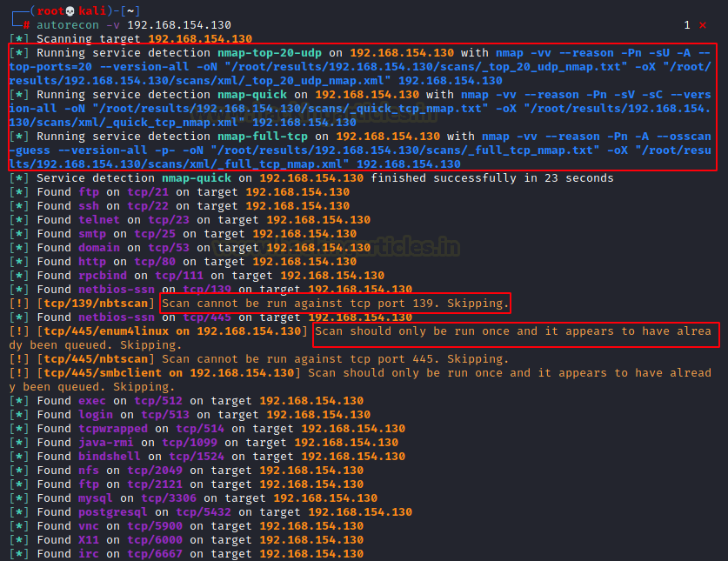Click the [tcp/139/nbtscan] tag

[96, 304]
